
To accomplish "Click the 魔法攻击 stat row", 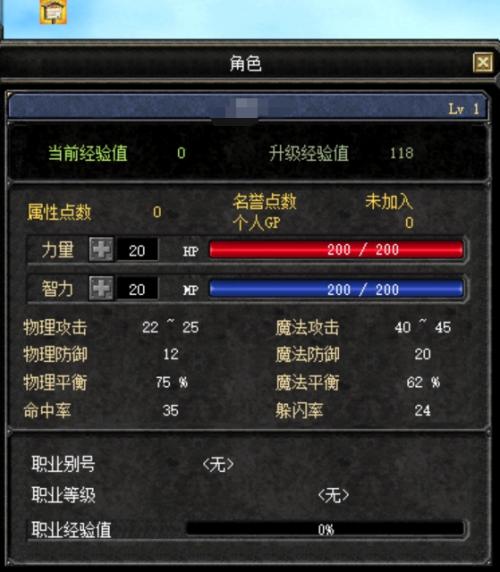I will [364, 327].
